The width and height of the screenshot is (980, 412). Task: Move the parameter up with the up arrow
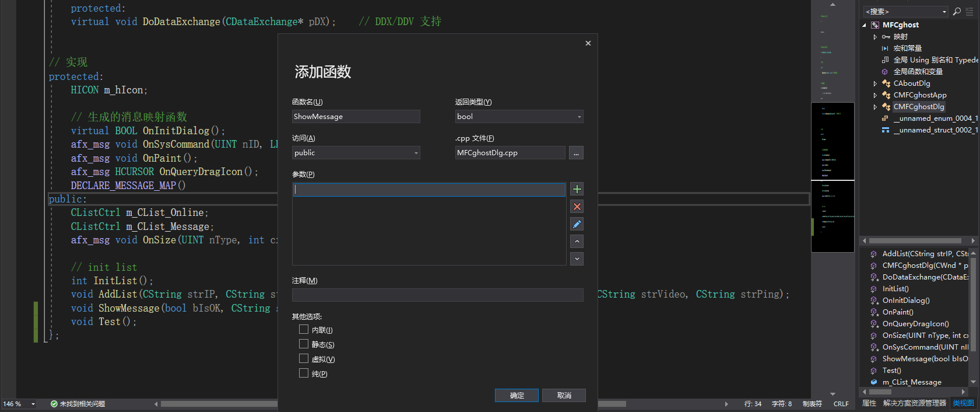point(577,241)
